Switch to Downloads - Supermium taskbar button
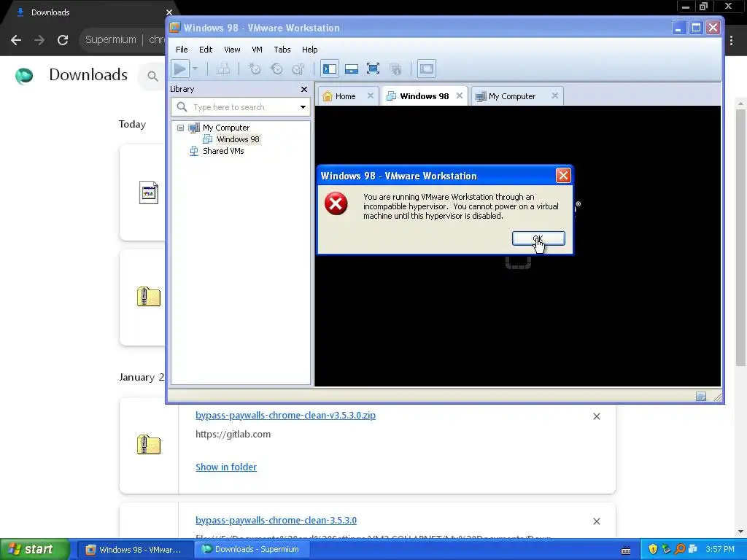This screenshot has width=747, height=560. tap(251, 550)
